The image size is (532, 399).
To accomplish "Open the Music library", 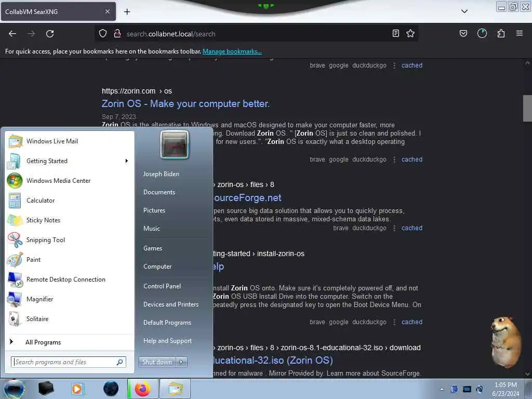I will coord(152,229).
